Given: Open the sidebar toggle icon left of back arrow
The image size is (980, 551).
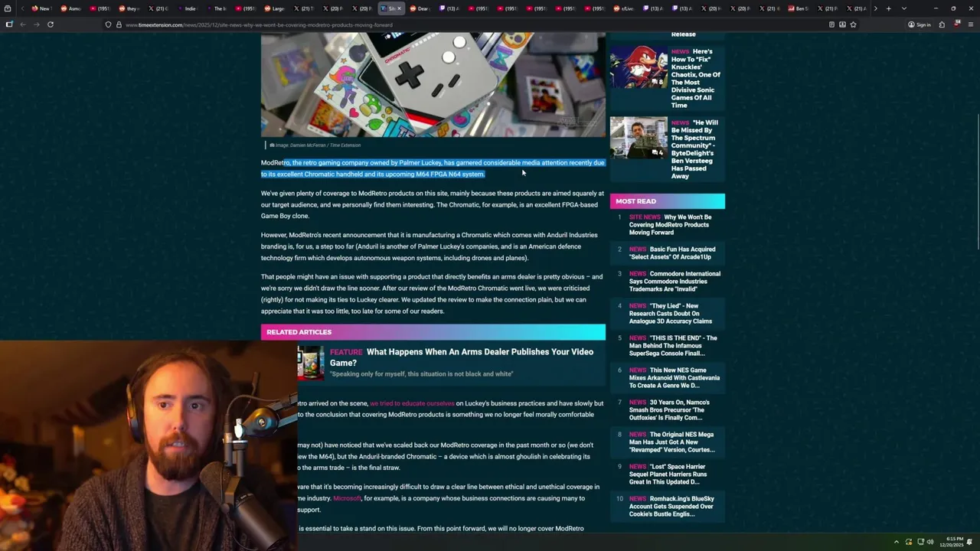Looking at the screenshot, I should pos(9,24).
